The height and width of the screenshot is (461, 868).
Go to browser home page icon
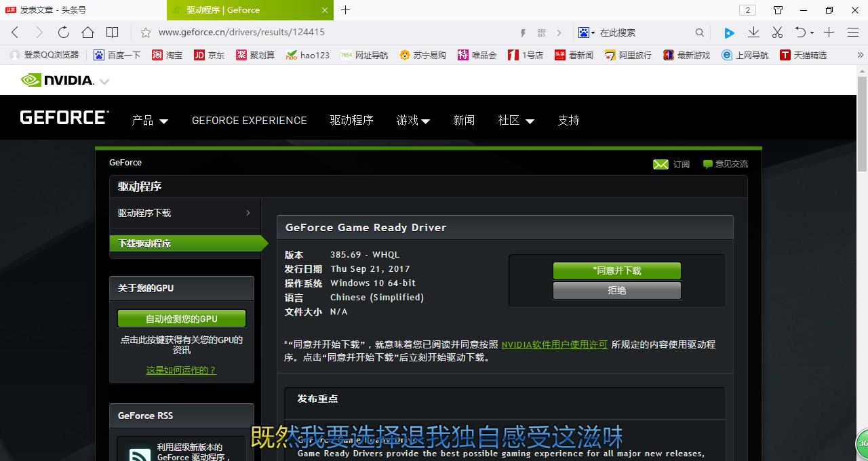point(87,33)
